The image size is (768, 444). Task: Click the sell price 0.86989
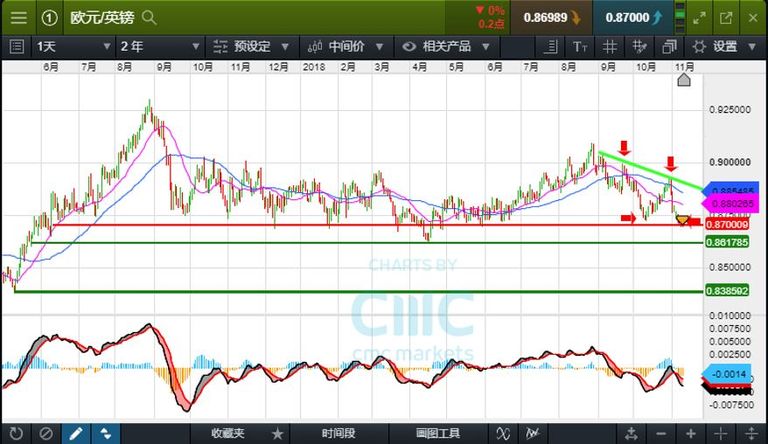tap(551, 18)
